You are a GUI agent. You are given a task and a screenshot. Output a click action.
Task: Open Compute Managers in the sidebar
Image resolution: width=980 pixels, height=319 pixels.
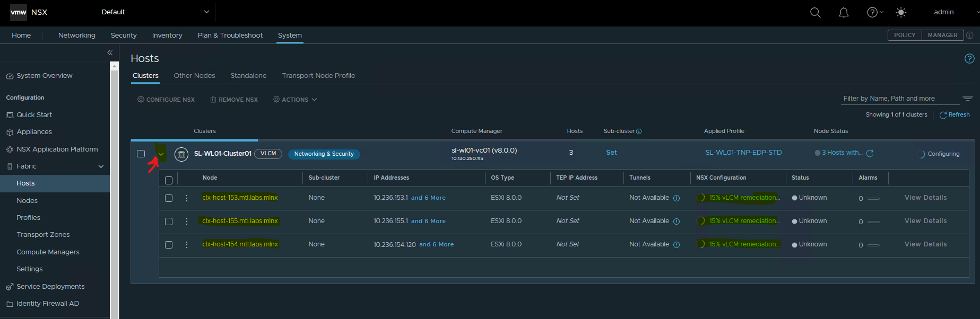click(x=48, y=252)
